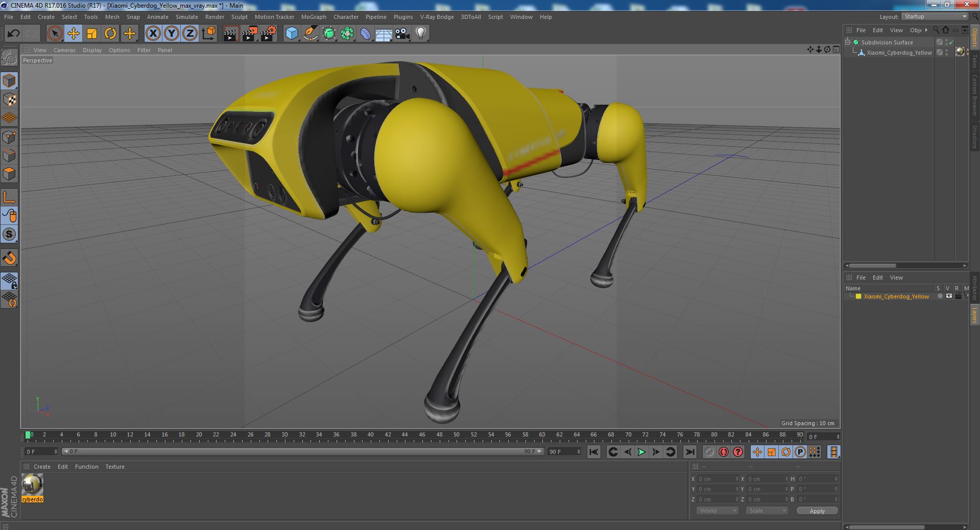The image size is (980, 530).
Task: Render to Picture Viewer
Action: click(x=250, y=34)
